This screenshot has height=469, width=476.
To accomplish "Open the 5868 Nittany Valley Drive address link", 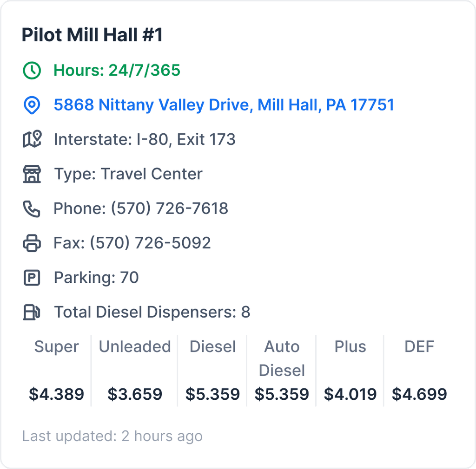I will [224, 105].
